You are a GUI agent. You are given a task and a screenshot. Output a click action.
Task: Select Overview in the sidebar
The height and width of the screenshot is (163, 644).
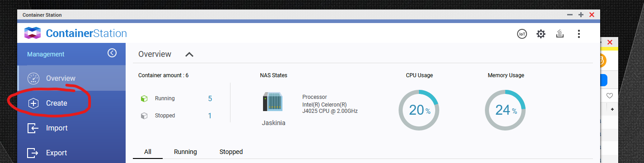click(x=71, y=78)
